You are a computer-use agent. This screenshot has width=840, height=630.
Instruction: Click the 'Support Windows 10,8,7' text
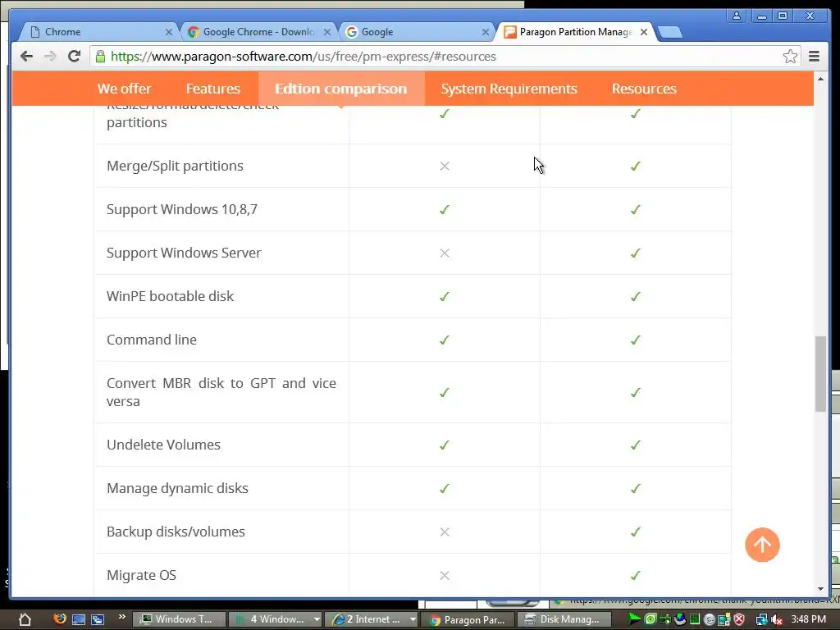coord(181,209)
